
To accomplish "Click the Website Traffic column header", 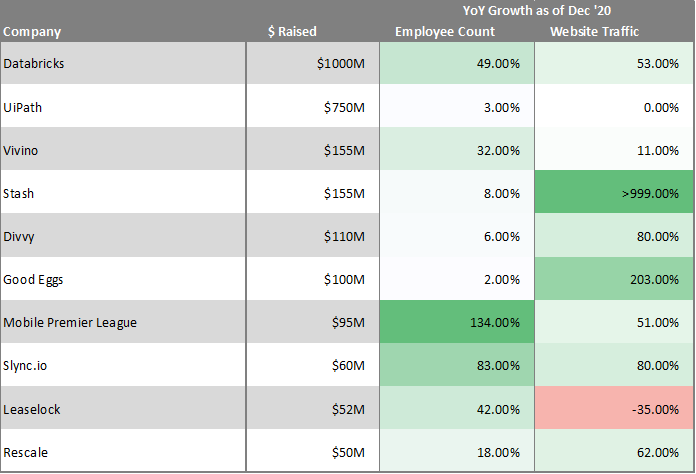I will tap(594, 32).
